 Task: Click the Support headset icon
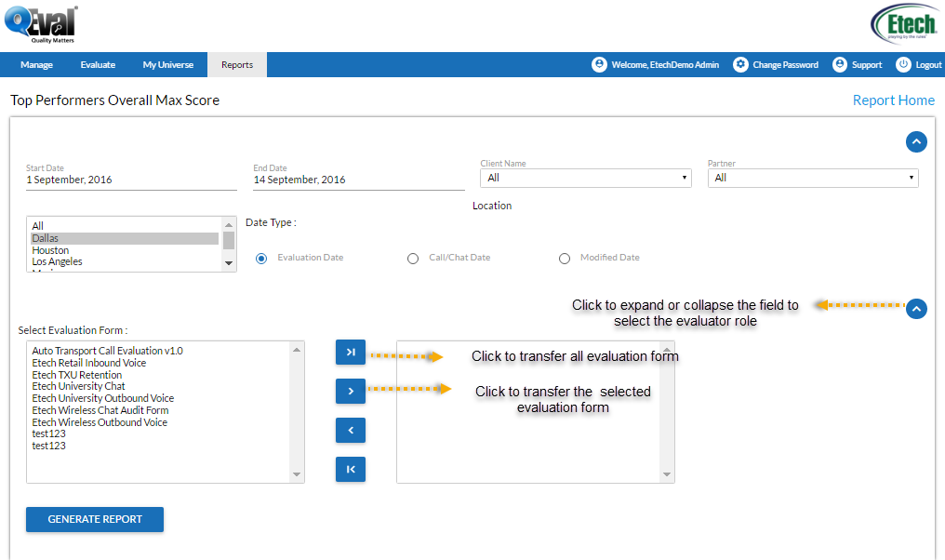click(x=839, y=64)
